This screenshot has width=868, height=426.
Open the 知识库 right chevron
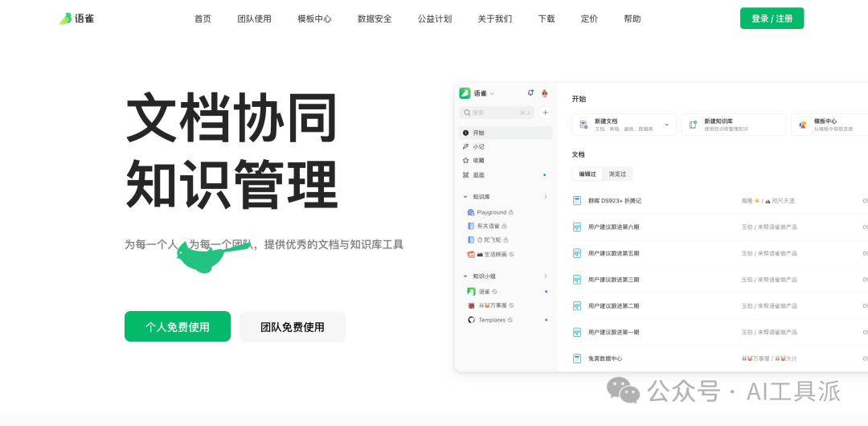pyautogui.click(x=545, y=197)
